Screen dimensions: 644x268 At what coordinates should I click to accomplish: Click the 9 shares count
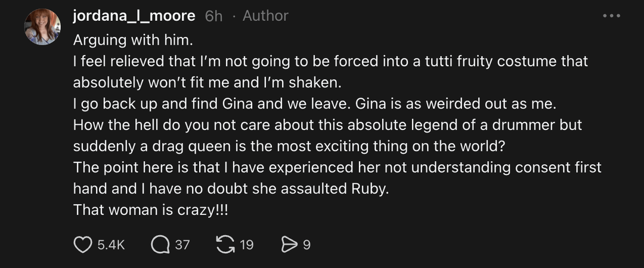coord(306,244)
